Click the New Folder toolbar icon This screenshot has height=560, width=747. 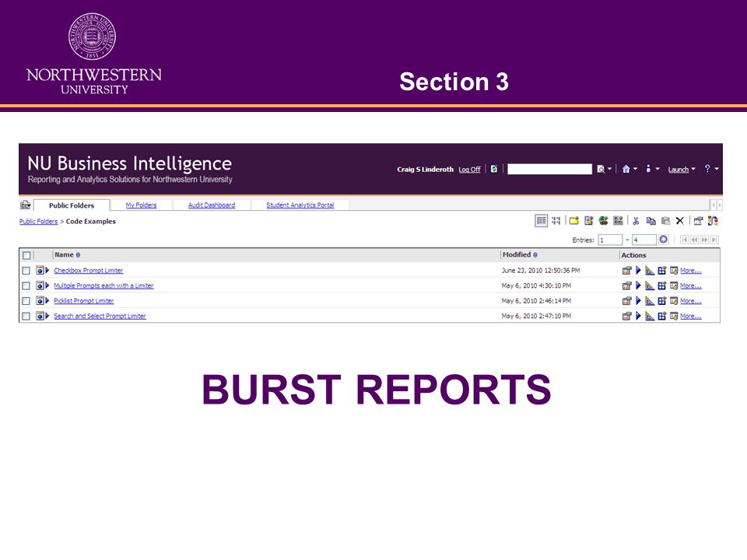tap(574, 220)
